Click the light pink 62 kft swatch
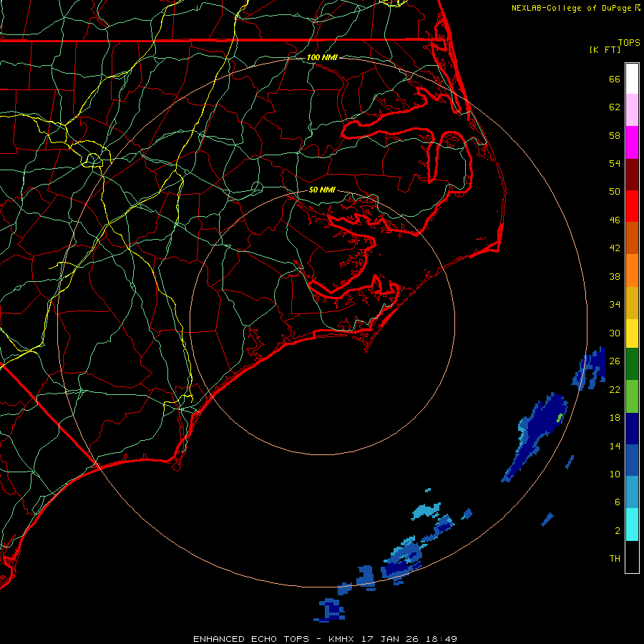This screenshot has width=644, height=644. [x=632, y=110]
